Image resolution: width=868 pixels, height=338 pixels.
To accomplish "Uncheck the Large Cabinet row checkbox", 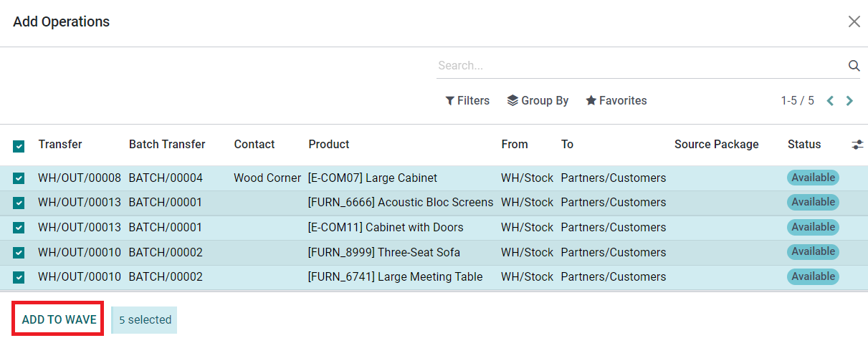I will (19, 178).
